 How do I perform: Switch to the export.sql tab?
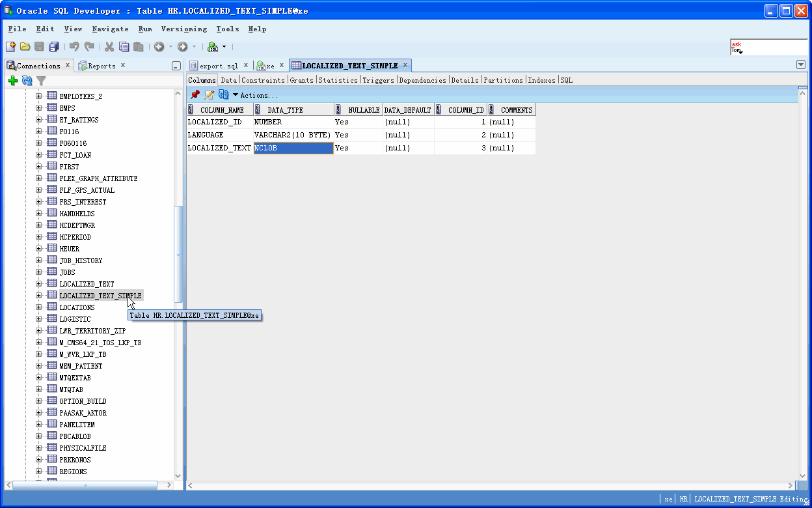(x=219, y=65)
